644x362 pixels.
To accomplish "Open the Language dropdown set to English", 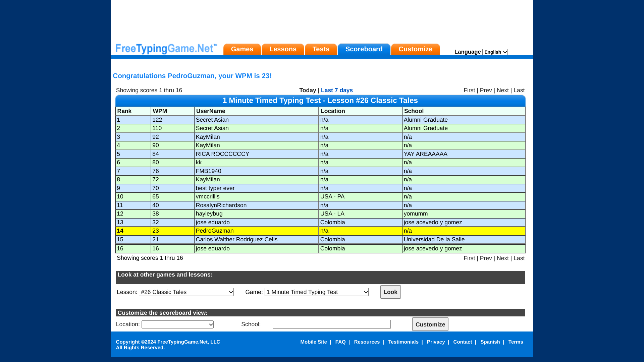I will tap(495, 52).
